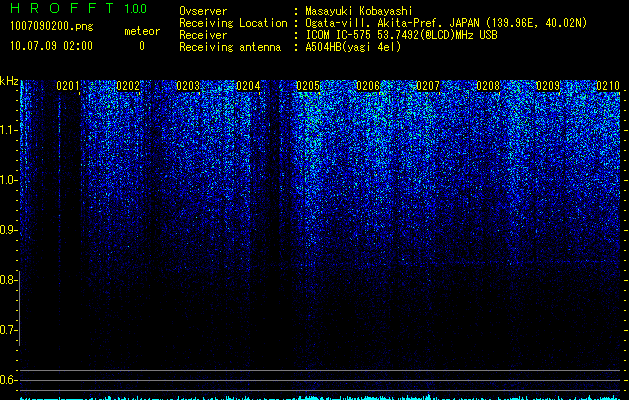The width and height of the screenshot is (629, 400).
Task: Click the kHz axis unit label
Action: 9,81
